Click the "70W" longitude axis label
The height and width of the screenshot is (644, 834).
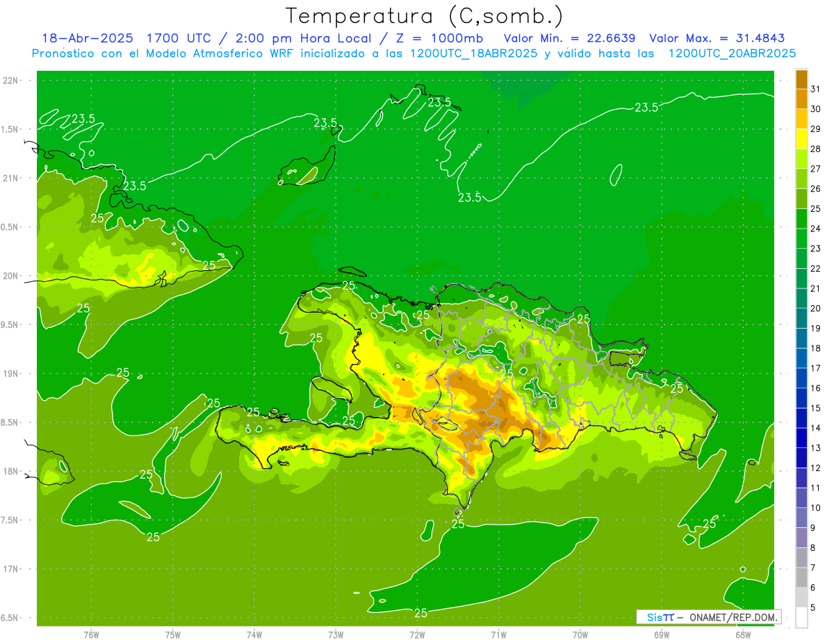point(580,635)
